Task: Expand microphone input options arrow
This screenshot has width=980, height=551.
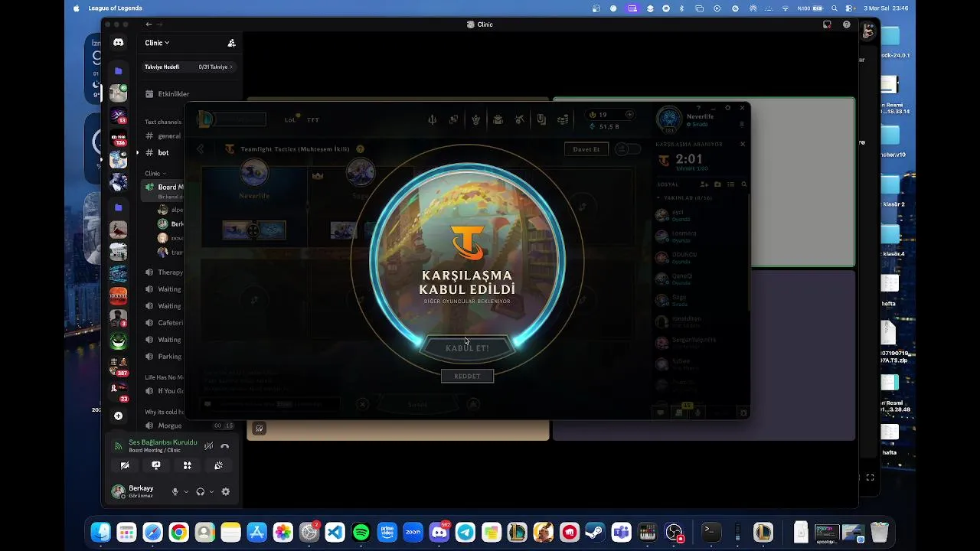Action: 186,492
